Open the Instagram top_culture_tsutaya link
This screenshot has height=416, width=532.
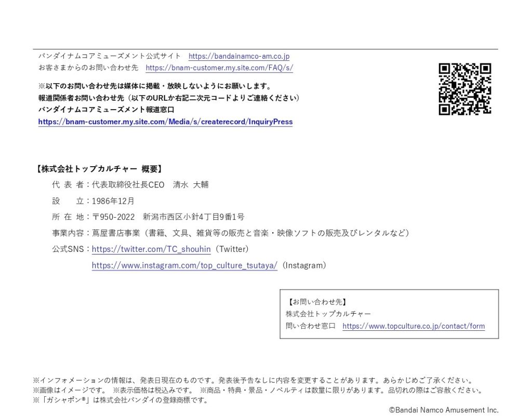click(x=184, y=265)
